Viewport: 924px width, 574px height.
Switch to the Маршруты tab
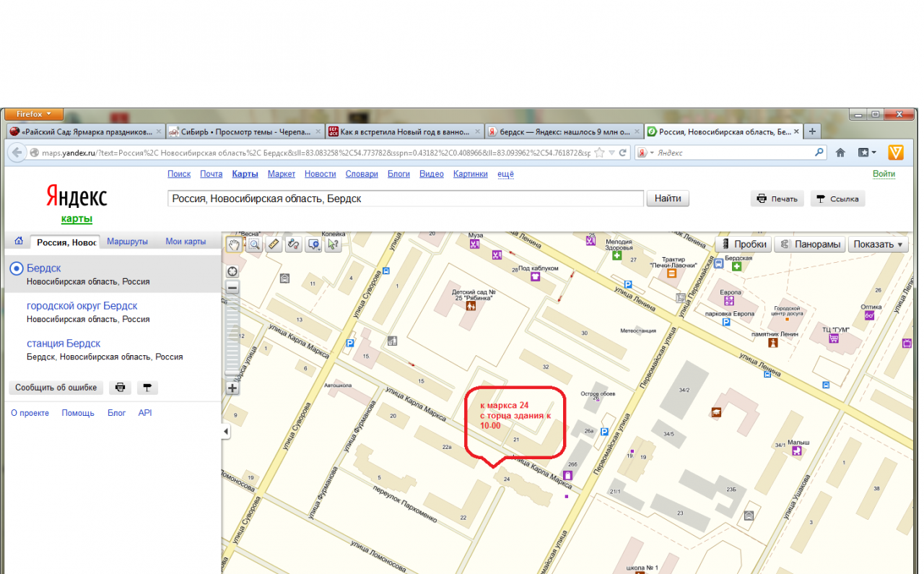click(127, 242)
